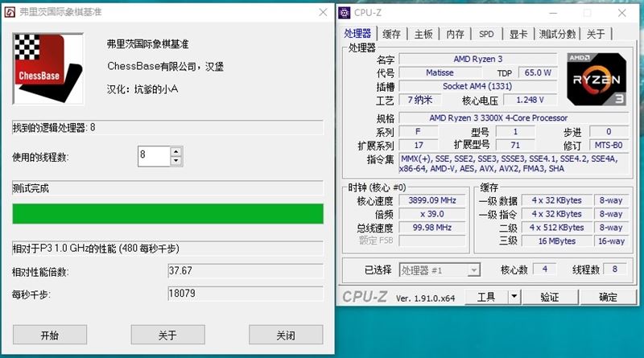Image resolution: width=644 pixels, height=358 pixels.
Task: Click the green benchmark progress bar
Action: [x=167, y=213]
